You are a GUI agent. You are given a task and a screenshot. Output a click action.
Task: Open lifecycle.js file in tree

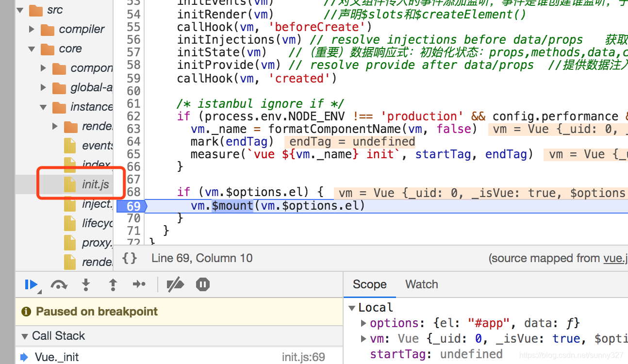(x=97, y=223)
